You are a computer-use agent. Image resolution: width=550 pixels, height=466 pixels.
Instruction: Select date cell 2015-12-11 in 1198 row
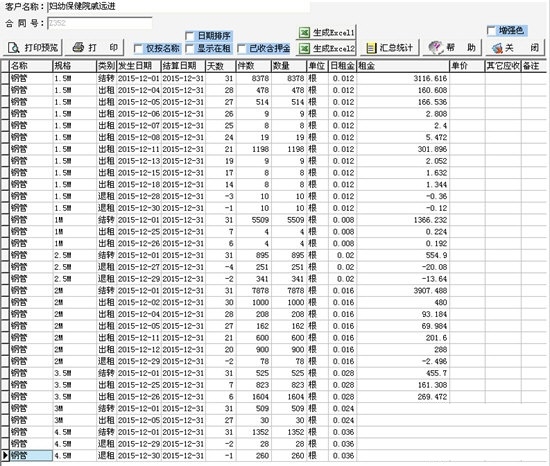pyautogui.click(x=139, y=149)
